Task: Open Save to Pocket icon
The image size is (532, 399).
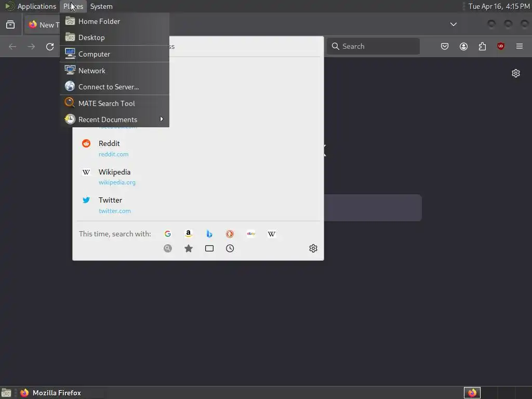Action: click(x=445, y=46)
